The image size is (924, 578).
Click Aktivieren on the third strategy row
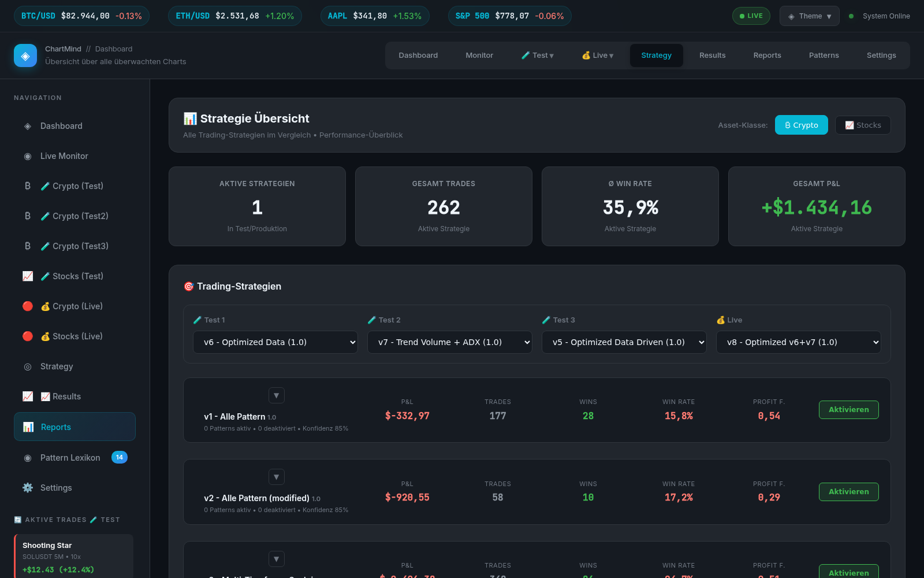click(849, 571)
